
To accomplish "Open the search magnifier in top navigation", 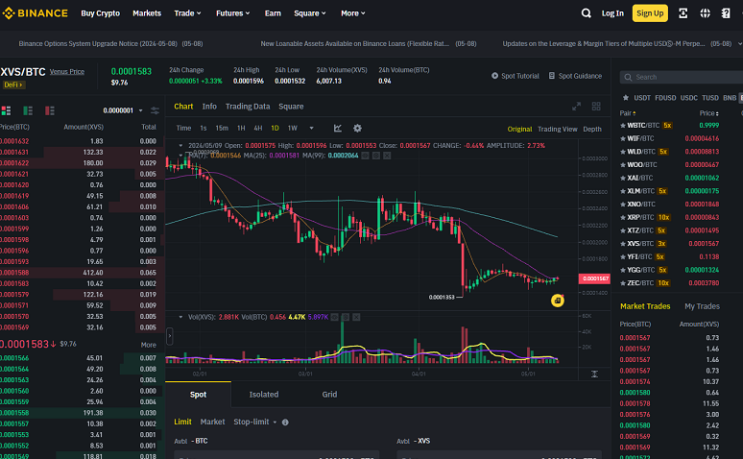I will [586, 13].
